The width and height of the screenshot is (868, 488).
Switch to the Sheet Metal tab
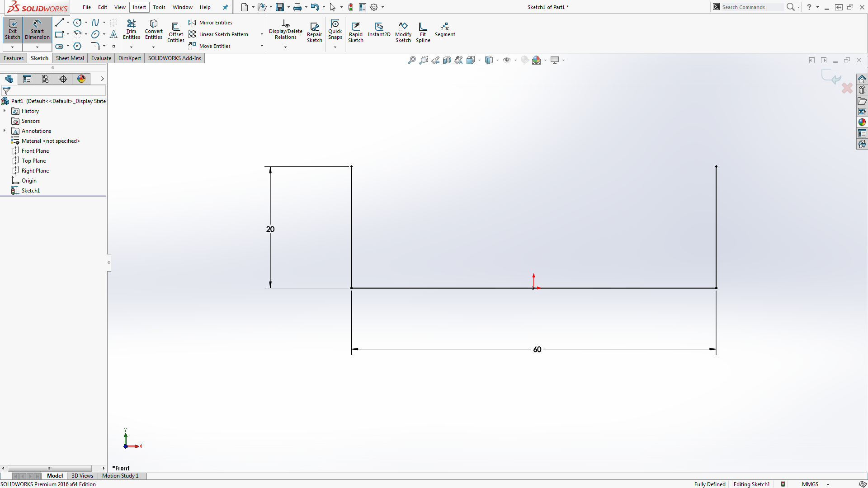70,58
